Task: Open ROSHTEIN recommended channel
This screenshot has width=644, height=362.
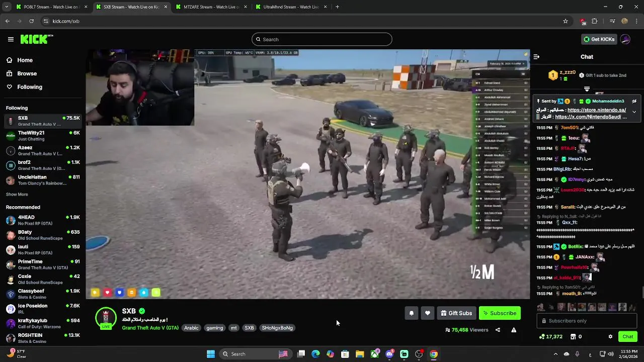Action: point(43,338)
